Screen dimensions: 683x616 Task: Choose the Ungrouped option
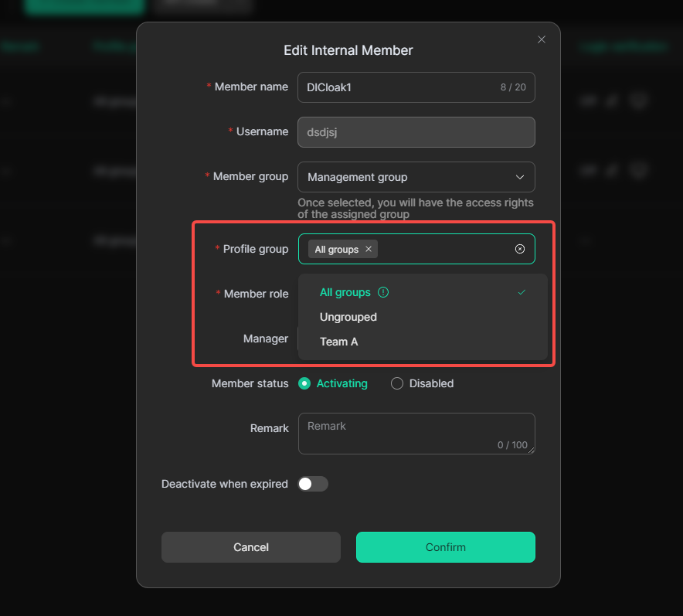coord(348,317)
